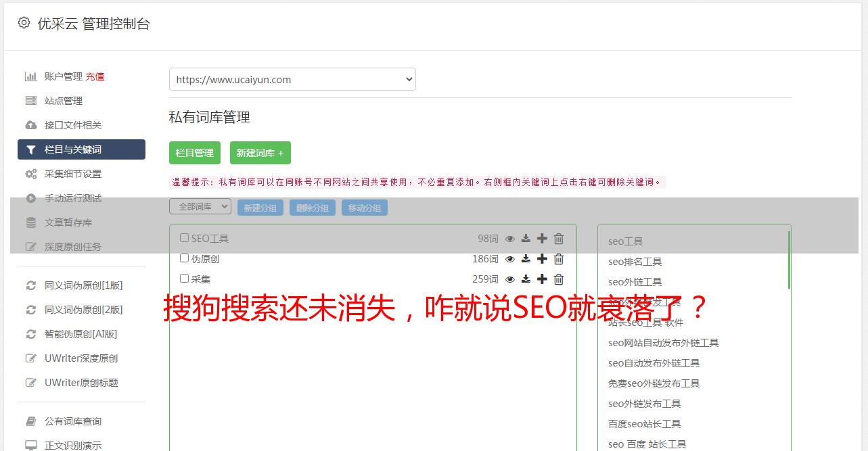Click the gear icon beside 优采云 管理控制台
868x451 pixels.
24,23
